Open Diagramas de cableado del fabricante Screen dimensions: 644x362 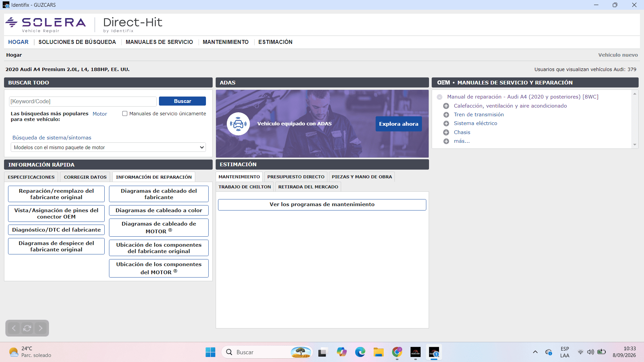coord(159,194)
